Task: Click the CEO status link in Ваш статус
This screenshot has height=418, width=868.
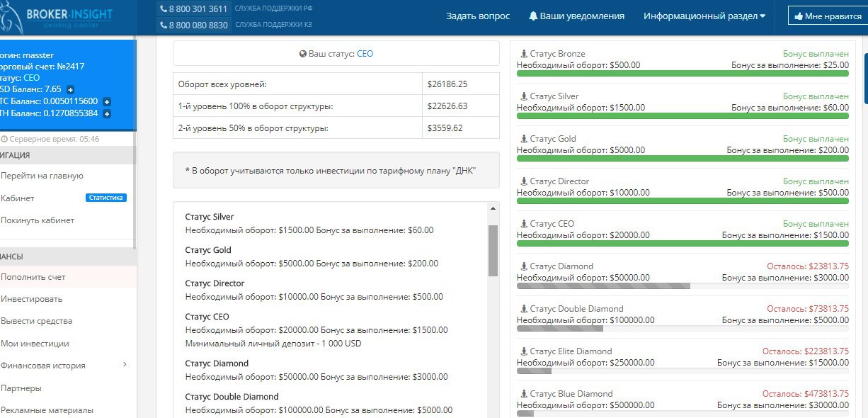Action: [365, 54]
